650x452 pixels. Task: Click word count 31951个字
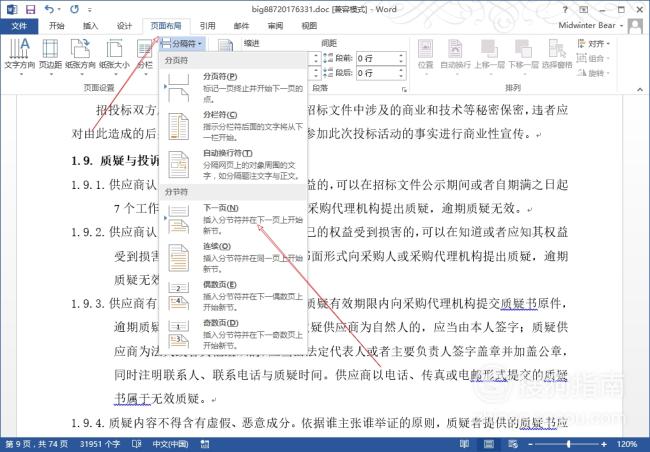(100, 444)
